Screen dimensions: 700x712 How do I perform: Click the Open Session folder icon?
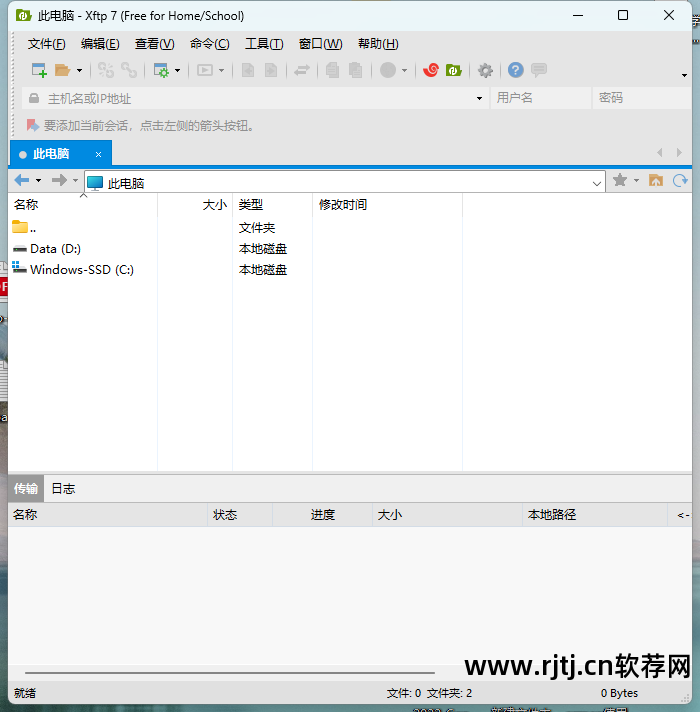click(x=62, y=70)
